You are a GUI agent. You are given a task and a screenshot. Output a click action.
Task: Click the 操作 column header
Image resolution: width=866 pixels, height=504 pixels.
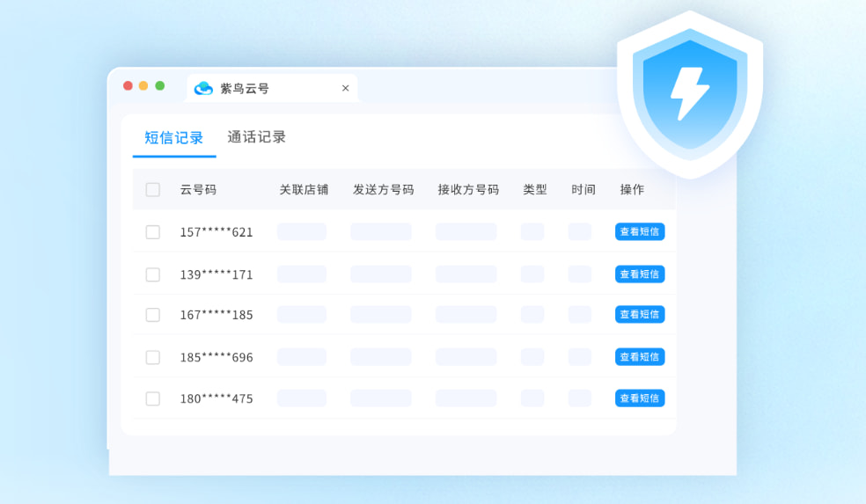(x=632, y=190)
